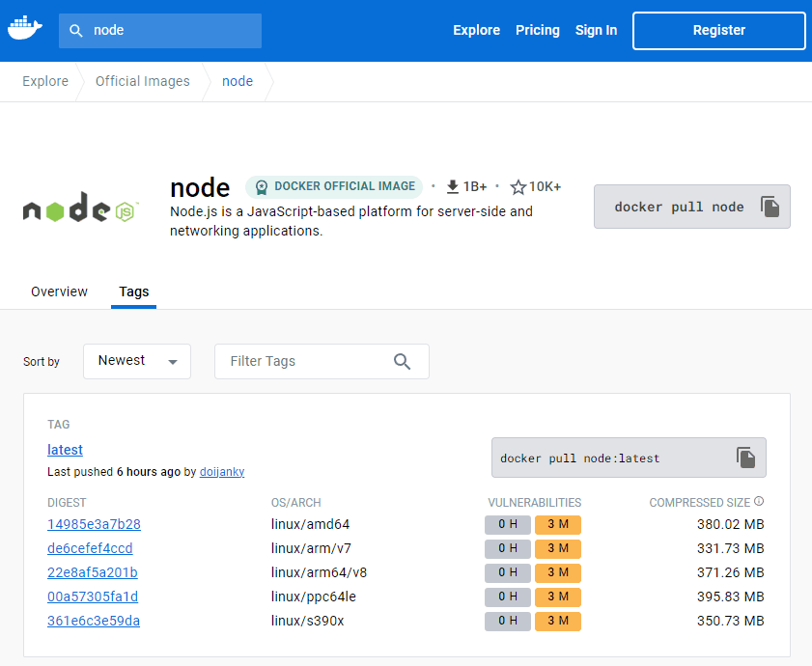Open digest 14985e3a7b28 for linux/amd64
This screenshot has width=812, height=666.
[x=94, y=524]
